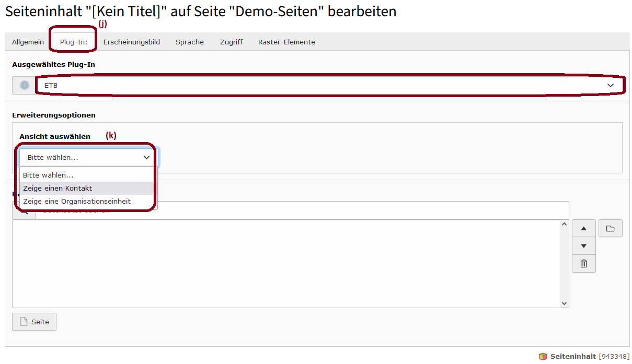Screen dimensions: 632x364
Task: Click the Seiteninhalt cube icon
Action: click(x=543, y=356)
